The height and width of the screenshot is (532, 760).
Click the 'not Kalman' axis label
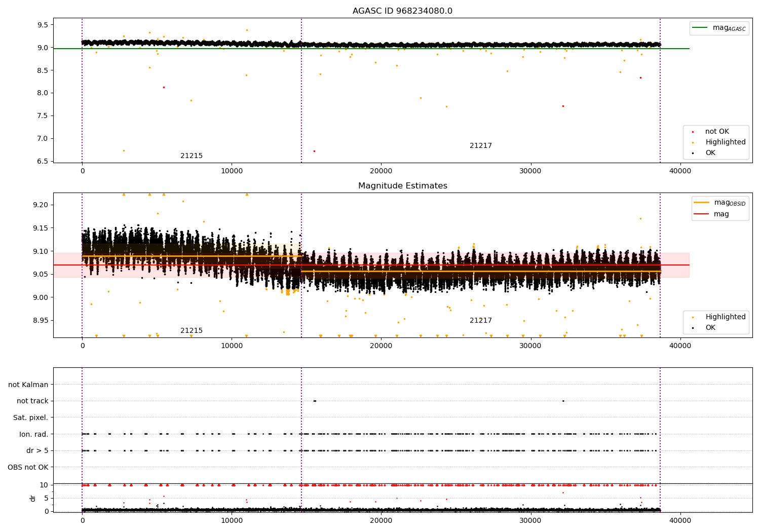28,385
